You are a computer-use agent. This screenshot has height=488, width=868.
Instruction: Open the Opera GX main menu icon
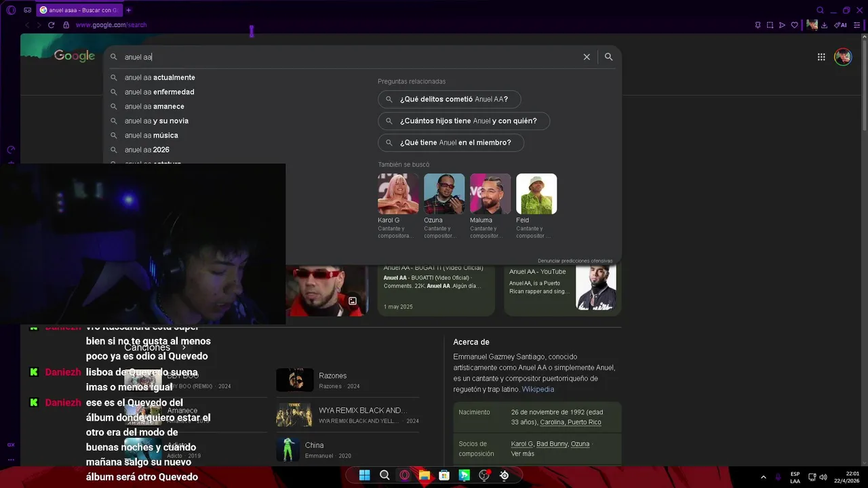pyautogui.click(x=11, y=10)
